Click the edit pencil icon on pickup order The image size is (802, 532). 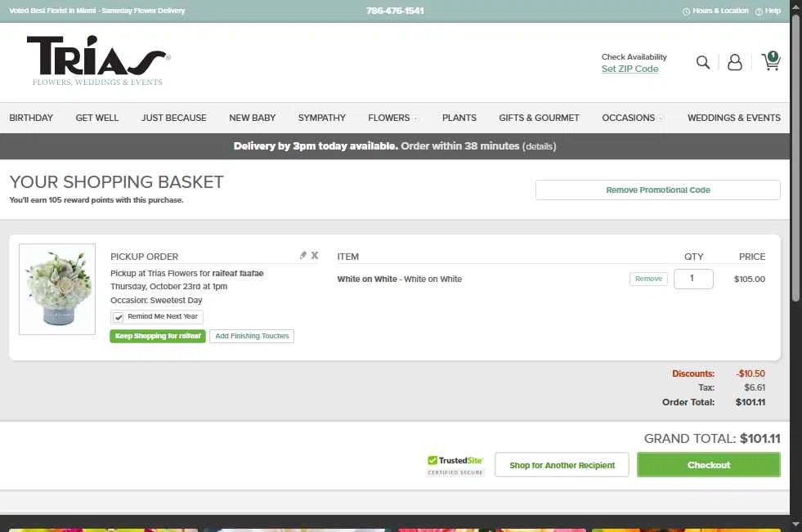point(302,255)
